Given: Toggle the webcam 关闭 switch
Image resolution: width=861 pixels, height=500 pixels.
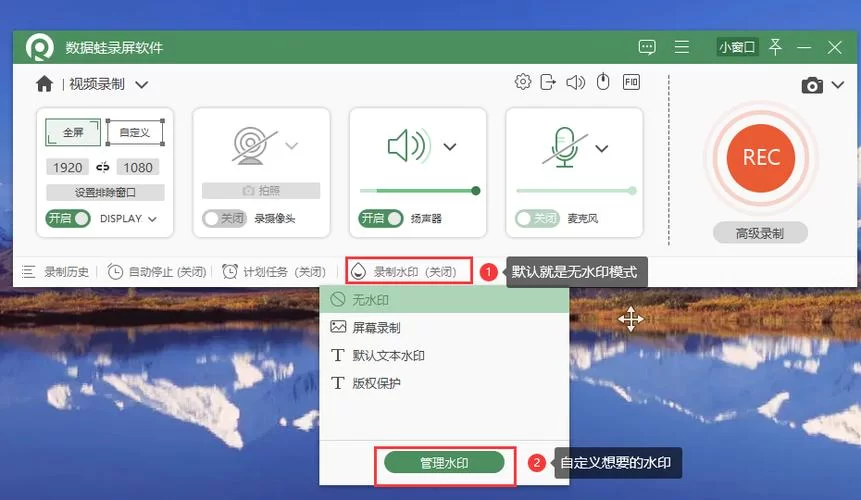Looking at the screenshot, I should click(x=225, y=218).
